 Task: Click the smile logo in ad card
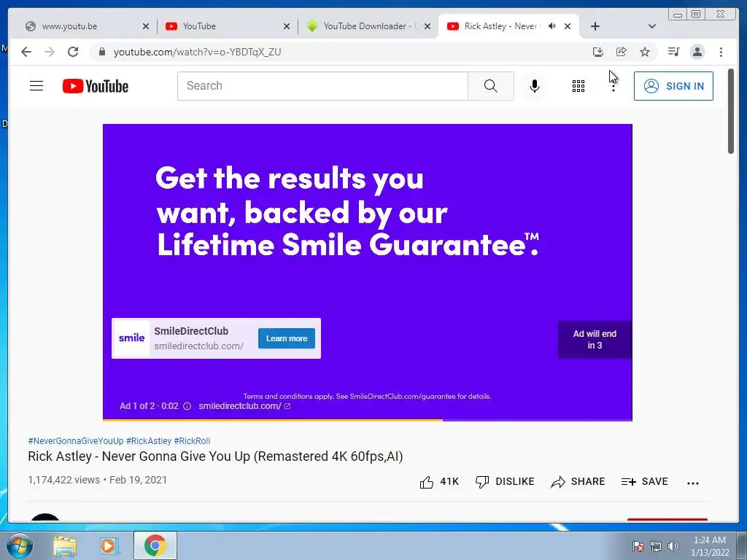[131, 338]
